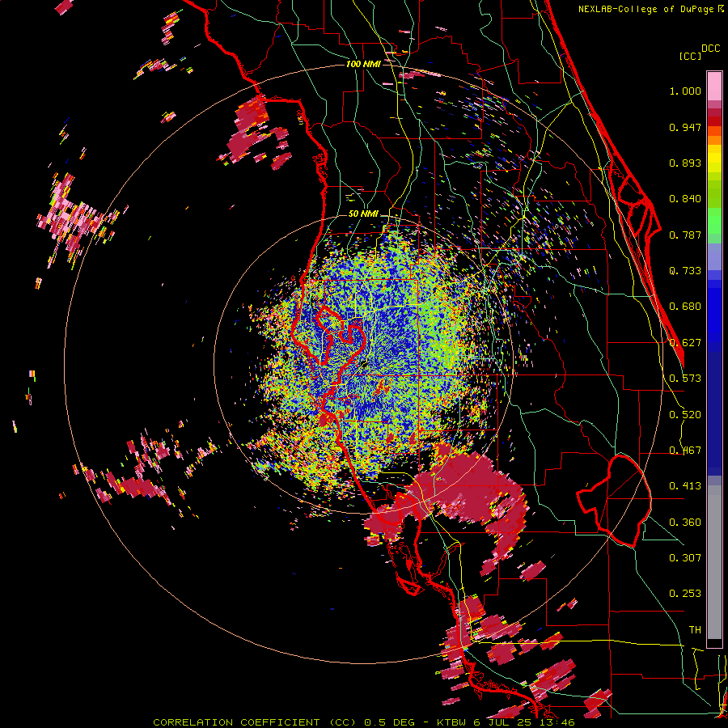Screen dimensions: 728x728
Task: Click the NEXLAB-College of DuPage credit text
Action: coord(647,9)
